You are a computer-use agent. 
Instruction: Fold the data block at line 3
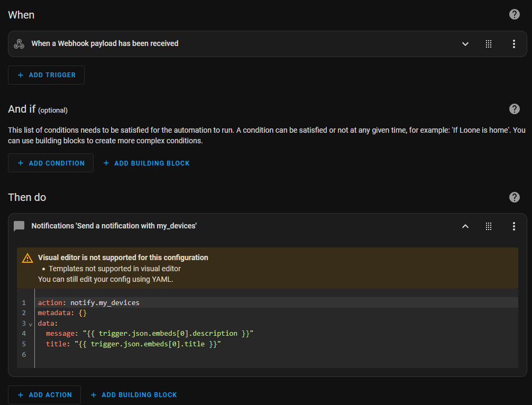coord(30,324)
